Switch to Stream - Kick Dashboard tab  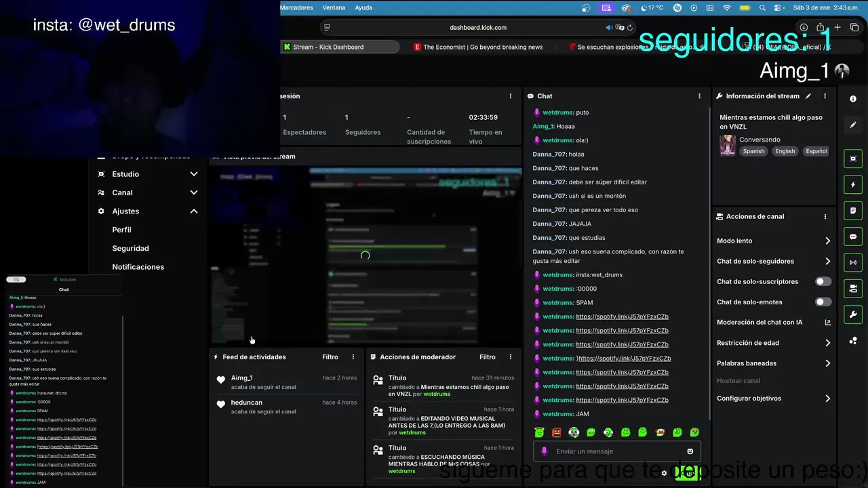pyautogui.click(x=340, y=47)
